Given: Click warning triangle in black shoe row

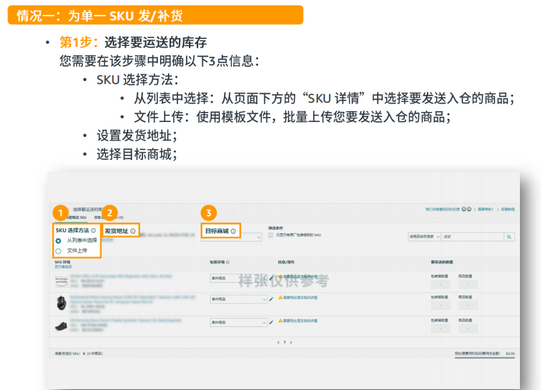Looking at the screenshot, I should (x=281, y=320).
